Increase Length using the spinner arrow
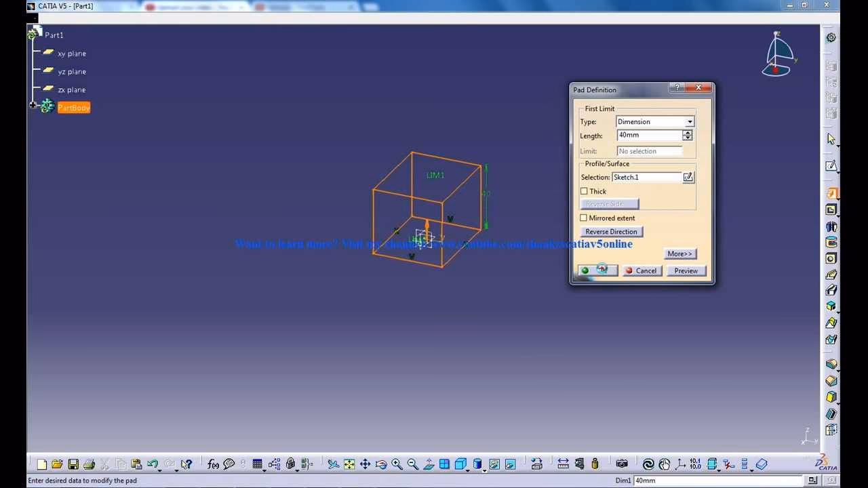The height and width of the screenshot is (488, 868). [x=687, y=132]
